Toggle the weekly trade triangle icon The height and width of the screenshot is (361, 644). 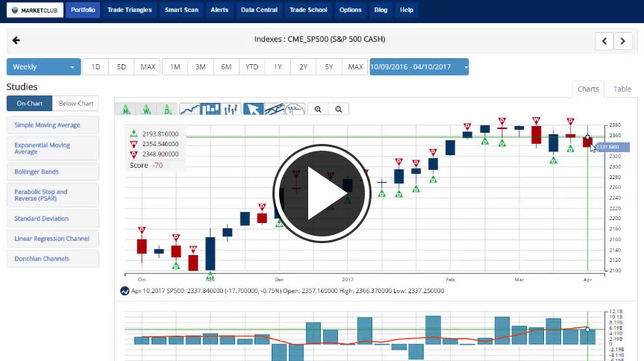147,109
